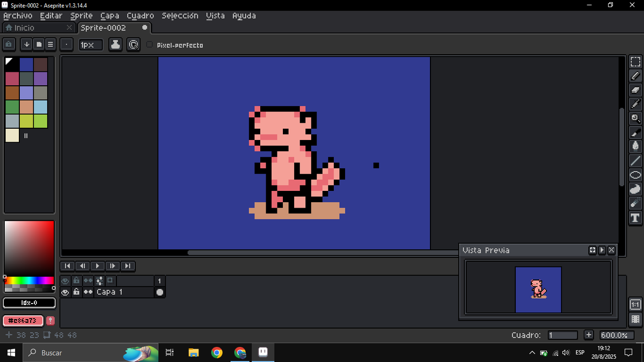The width and height of the screenshot is (644, 362).
Task: Select the Eyedropper tool
Action: coord(635,104)
